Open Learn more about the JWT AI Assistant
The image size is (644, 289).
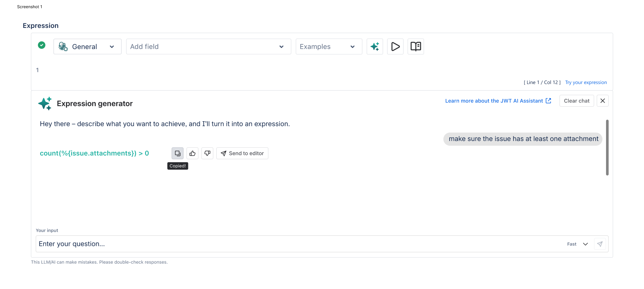pyautogui.click(x=498, y=101)
